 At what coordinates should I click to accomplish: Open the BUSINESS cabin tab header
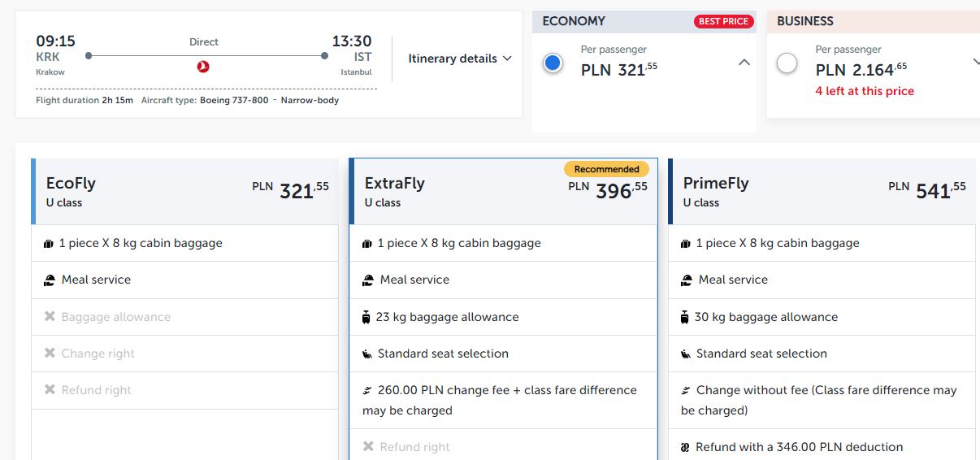(x=874, y=21)
